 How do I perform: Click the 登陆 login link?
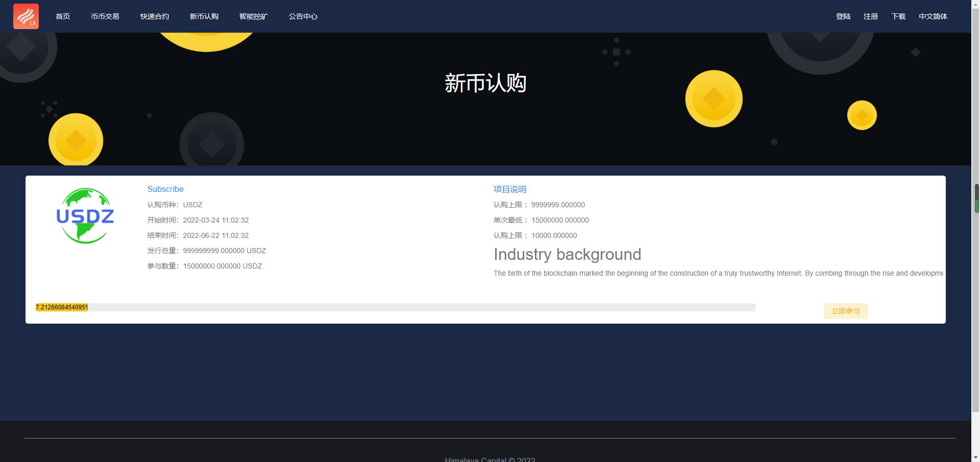click(843, 16)
